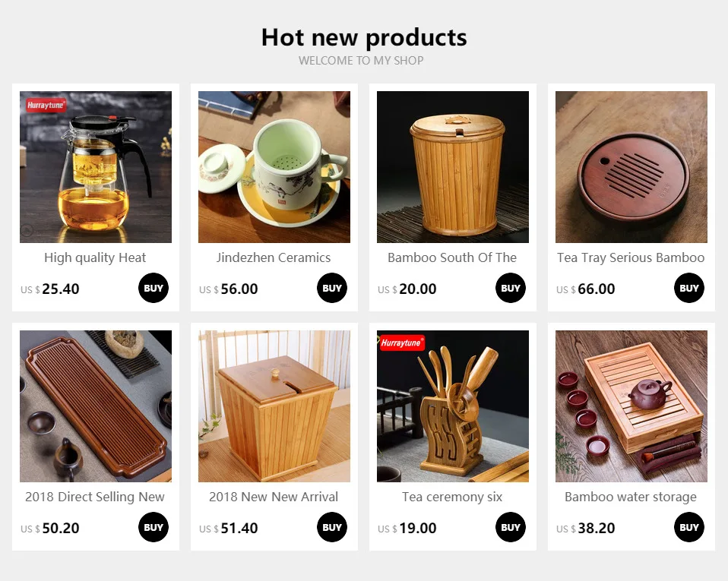Open the bamboo tray with purple teapot image
The width and height of the screenshot is (728, 581).
(x=631, y=406)
